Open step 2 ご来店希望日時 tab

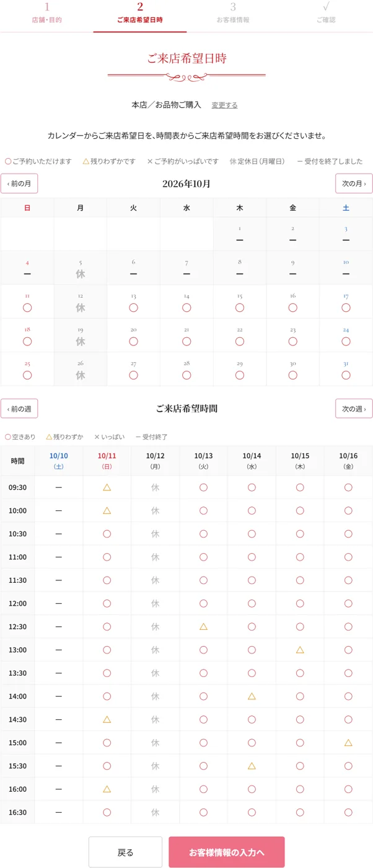[140, 14]
